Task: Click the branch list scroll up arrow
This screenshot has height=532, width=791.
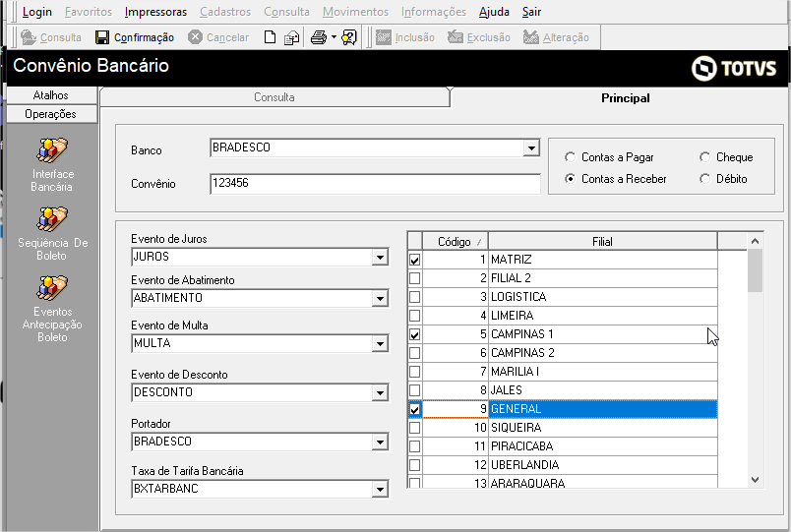Action: (755, 241)
